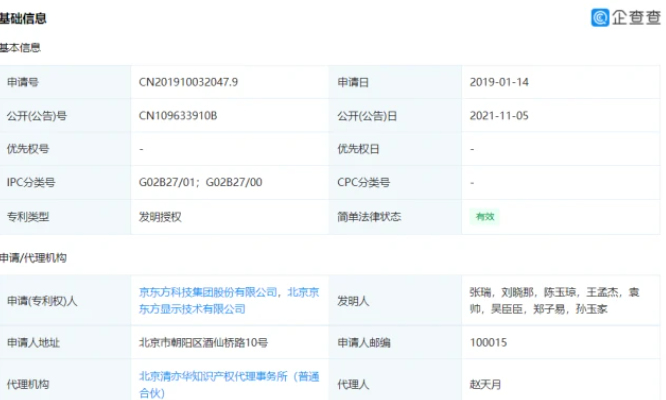The height and width of the screenshot is (400, 666).
Task: Click the dash value beside CPC分类号
Action: coord(472,183)
